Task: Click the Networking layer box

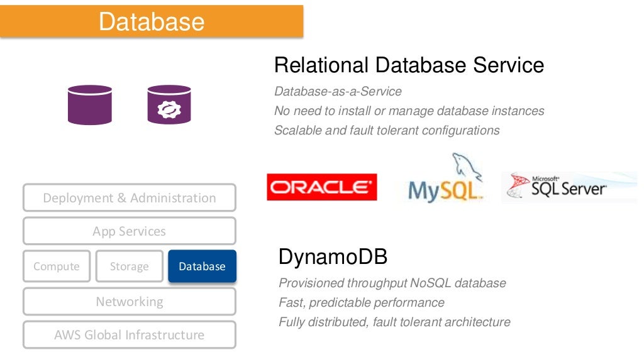Action: click(x=129, y=302)
